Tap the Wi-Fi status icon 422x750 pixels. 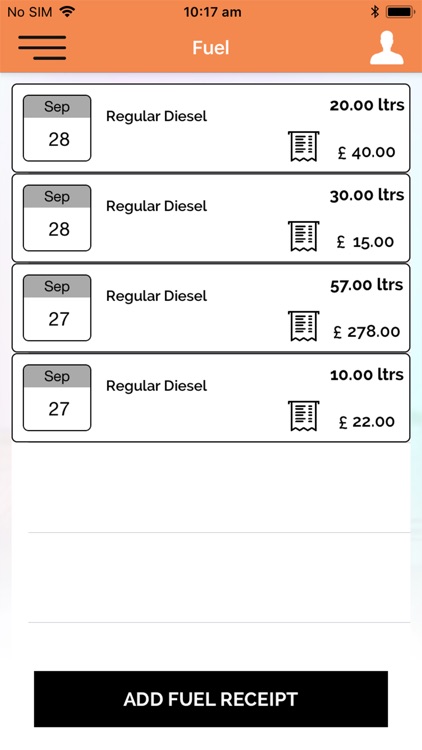tap(67, 11)
